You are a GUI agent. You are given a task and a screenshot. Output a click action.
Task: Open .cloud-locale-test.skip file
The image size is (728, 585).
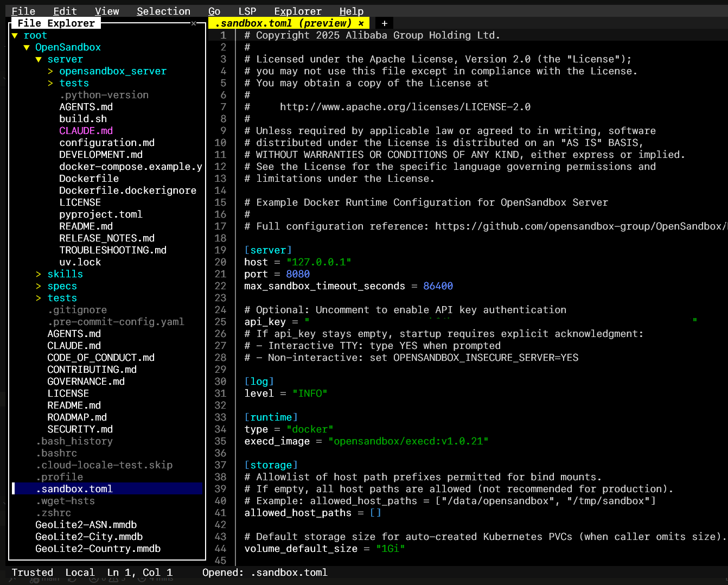point(104,465)
